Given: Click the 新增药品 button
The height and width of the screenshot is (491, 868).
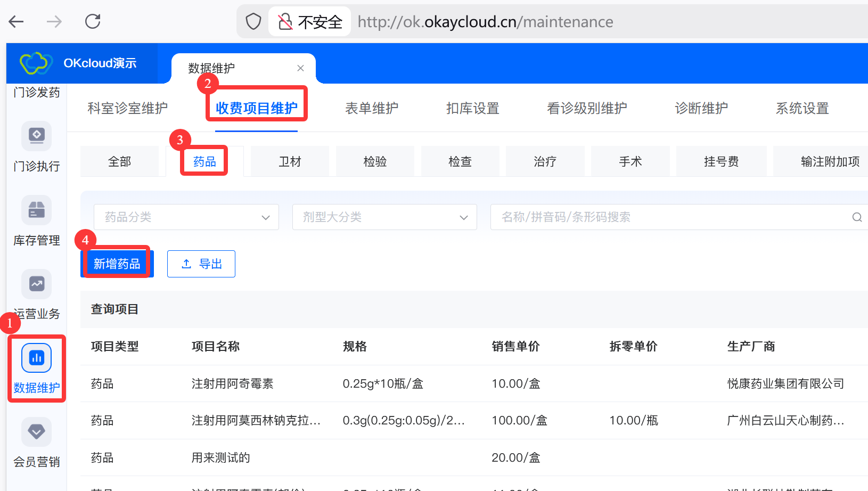Looking at the screenshot, I should [117, 264].
